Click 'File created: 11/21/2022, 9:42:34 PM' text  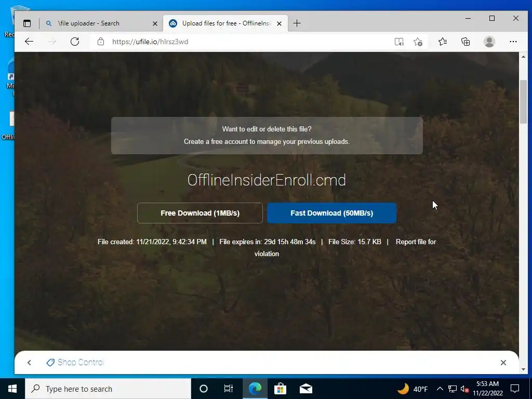point(152,242)
